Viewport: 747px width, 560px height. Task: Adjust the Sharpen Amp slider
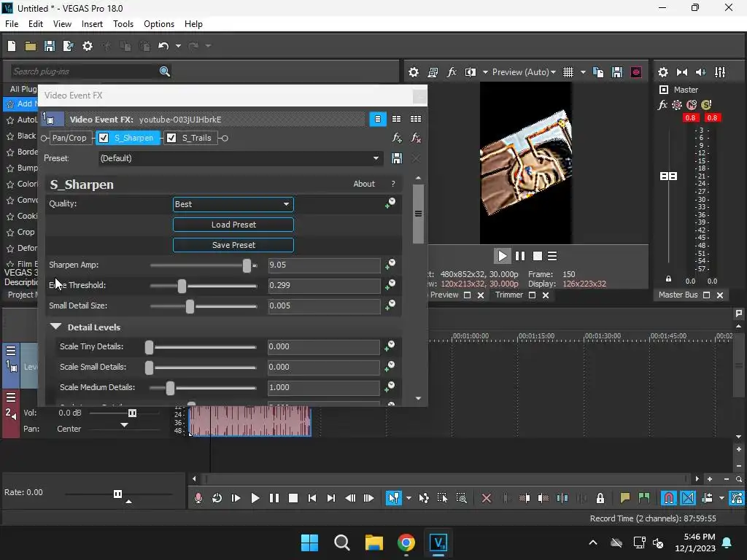click(x=247, y=265)
